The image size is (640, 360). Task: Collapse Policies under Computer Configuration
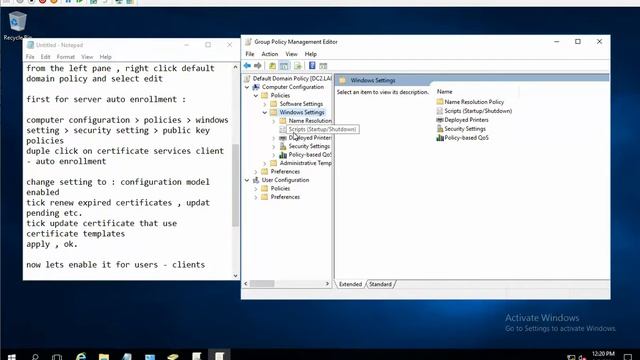pos(256,96)
